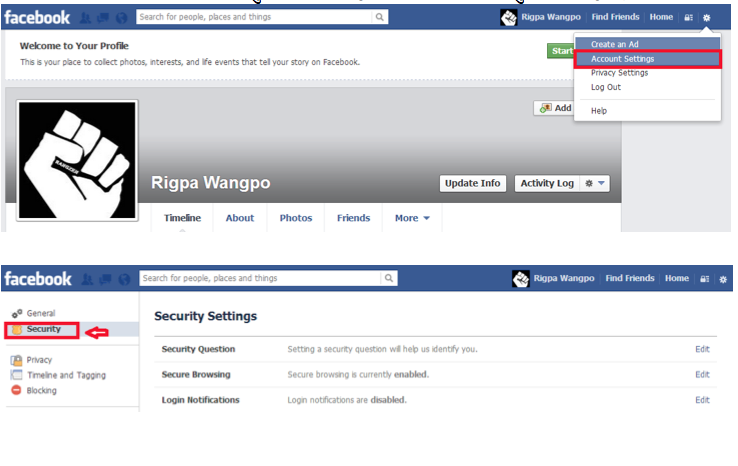The width and height of the screenshot is (738, 466).
Task: Click privacy shortcuts lock icon in top navbar
Action: [689, 18]
